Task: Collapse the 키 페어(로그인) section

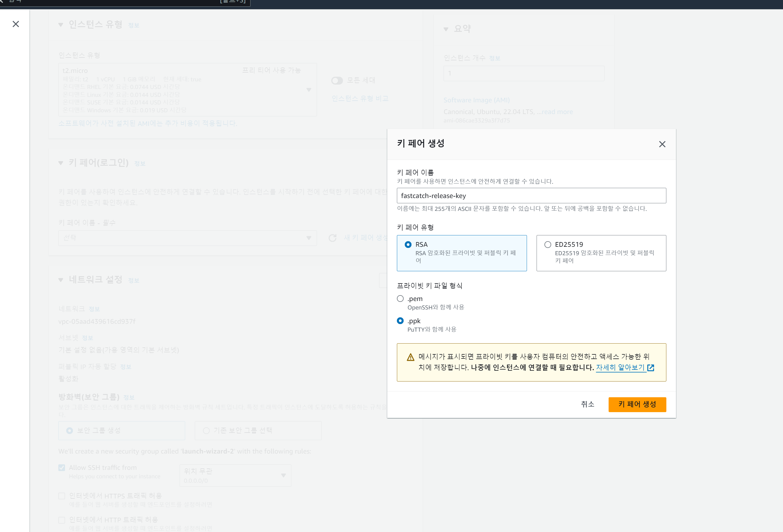Action: (x=61, y=163)
